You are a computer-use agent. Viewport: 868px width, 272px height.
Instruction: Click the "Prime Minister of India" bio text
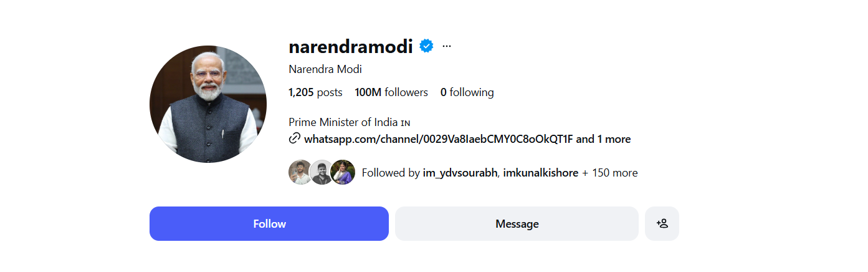click(343, 122)
